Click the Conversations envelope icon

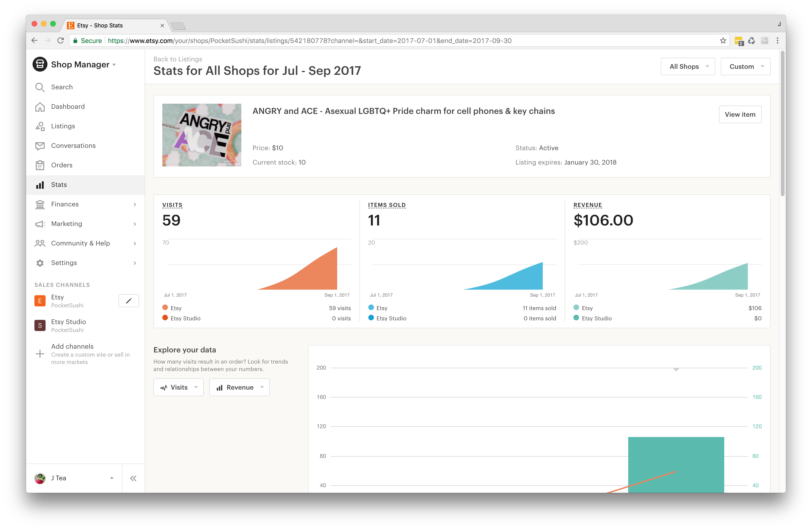pos(40,146)
